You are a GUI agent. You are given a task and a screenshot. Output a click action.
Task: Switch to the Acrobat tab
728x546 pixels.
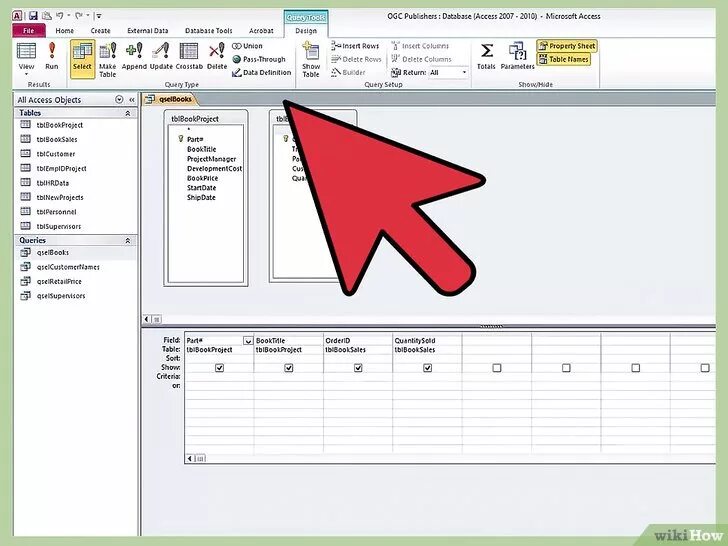pyautogui.click(x=261, y=31)
